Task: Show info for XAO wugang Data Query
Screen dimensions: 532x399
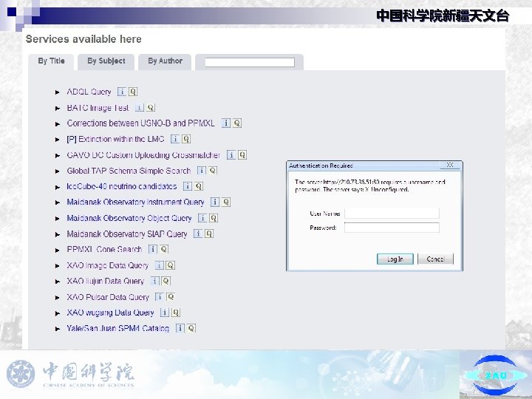Action: click(x=165, y=313)
